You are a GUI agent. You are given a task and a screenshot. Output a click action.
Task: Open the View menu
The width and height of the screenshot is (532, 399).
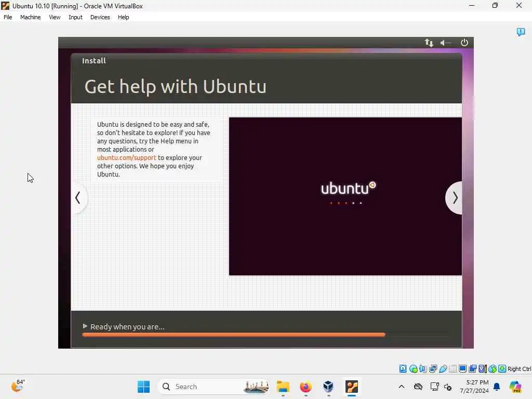click(x=55, y=17)
